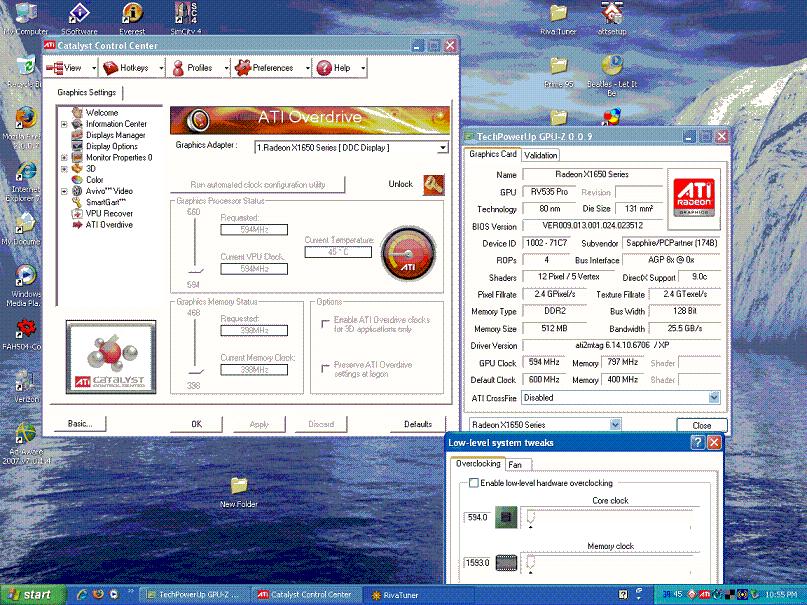Click the core clock value field 594.0

477,518
